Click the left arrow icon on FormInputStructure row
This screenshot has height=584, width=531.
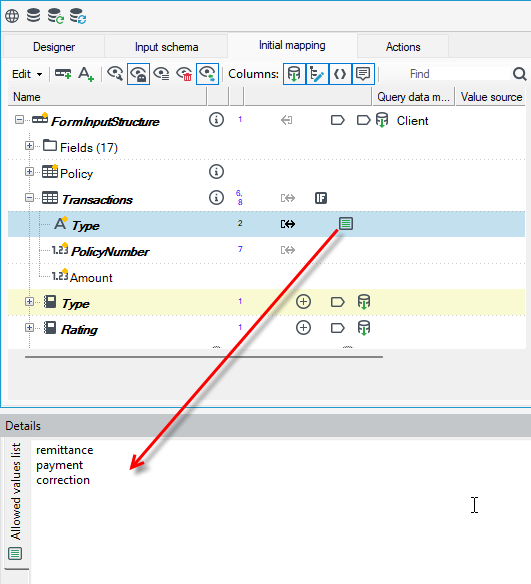pyautogui.click(x=286, y=120)
